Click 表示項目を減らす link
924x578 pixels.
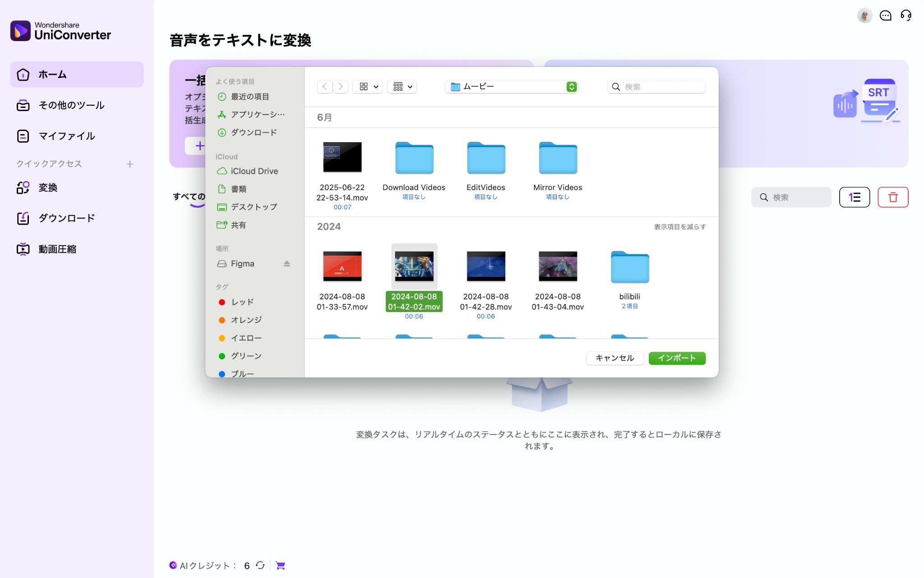pyautogui.click(x=679, y=227)
